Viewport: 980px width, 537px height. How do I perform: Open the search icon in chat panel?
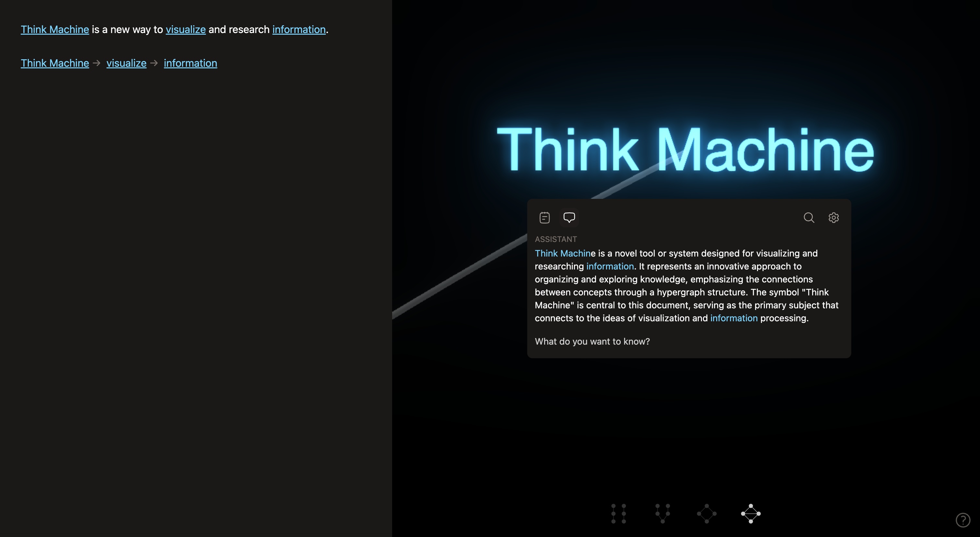pyautogui.click(x=809, y=217)
